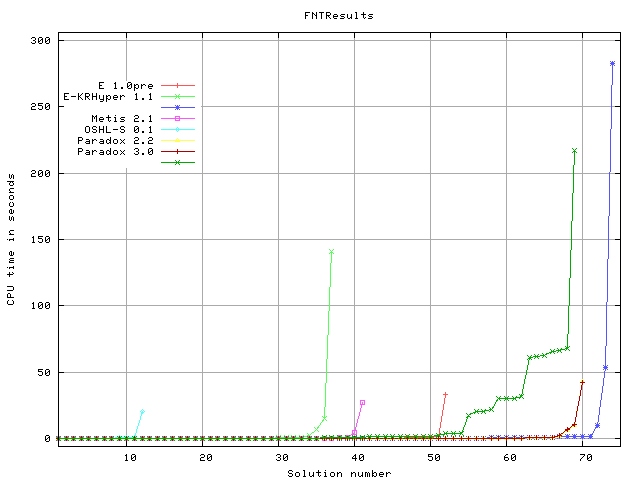Click the "CPU time in seconds" axis label
Viewport: 640px width, 480px height.
[11, 240]
